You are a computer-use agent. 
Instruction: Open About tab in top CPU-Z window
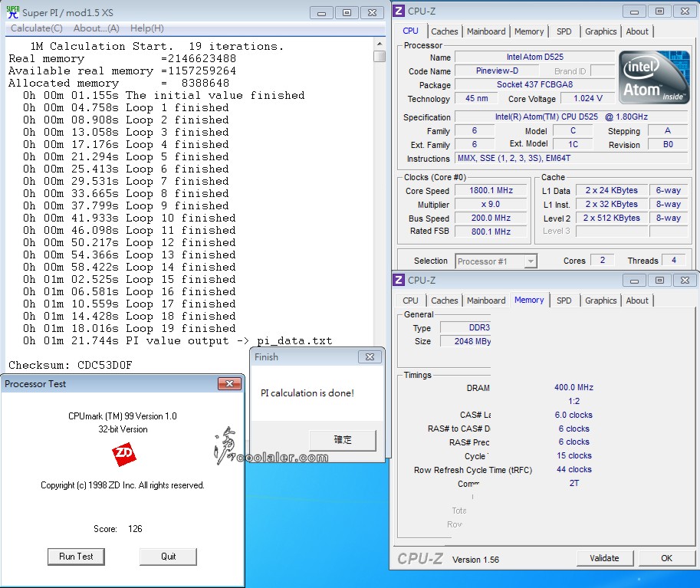click(637, 31)
